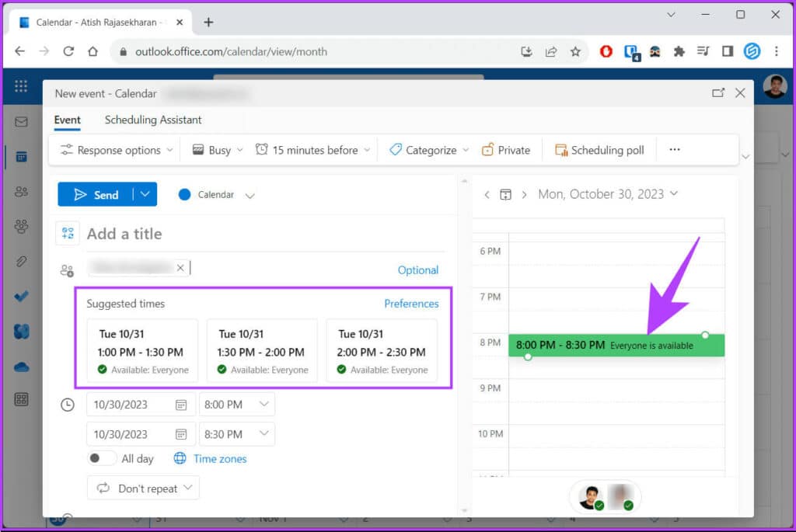Screen dimensions: 796x532
Task: Toggle Private for this event
Action: [x=505, y=150]
